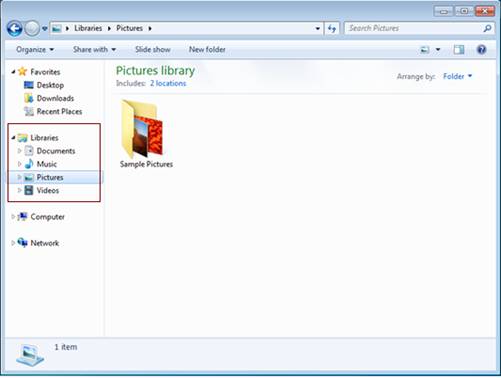Screen dimensions: 501x378
Task: Click the Videos film icon
Action: coord(29,190)
